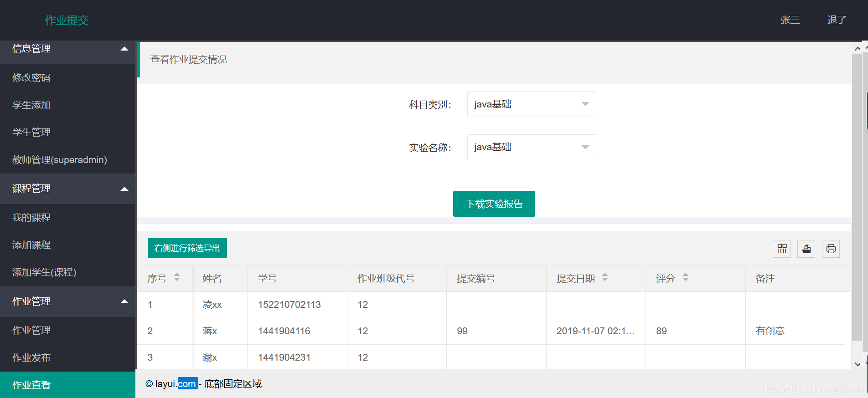Open 作业管理 sub-item in the sidebar
Screen dimensions: 868x398
click(68, 331)
